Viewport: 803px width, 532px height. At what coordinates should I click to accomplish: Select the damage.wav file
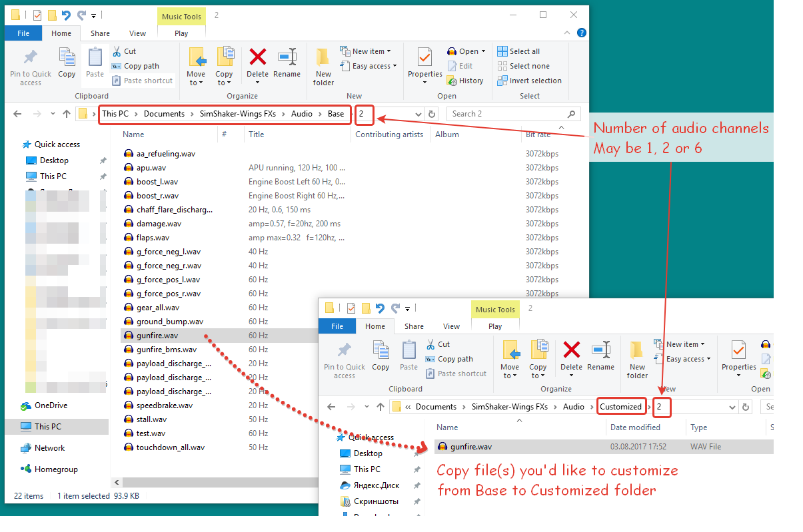point(159,224)
